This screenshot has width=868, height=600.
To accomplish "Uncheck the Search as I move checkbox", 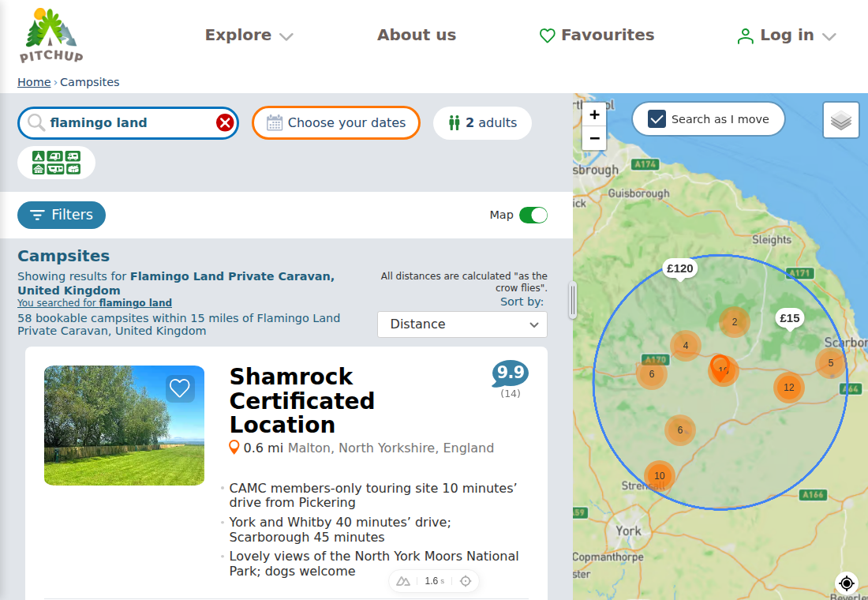I will click(x=657, y=119).
